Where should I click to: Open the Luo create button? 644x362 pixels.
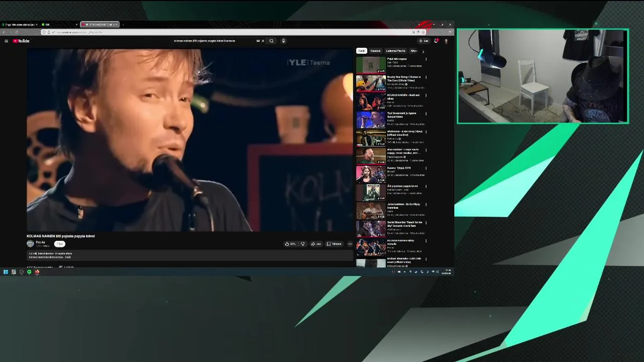424,41
